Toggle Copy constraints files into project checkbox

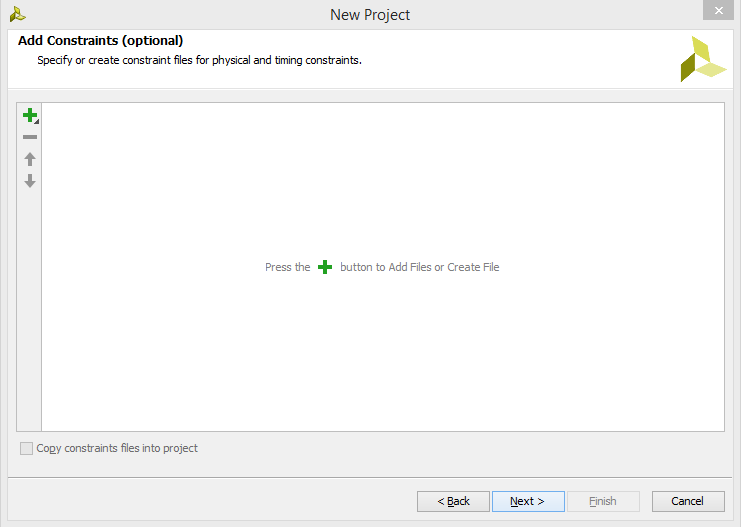(26, 448)
